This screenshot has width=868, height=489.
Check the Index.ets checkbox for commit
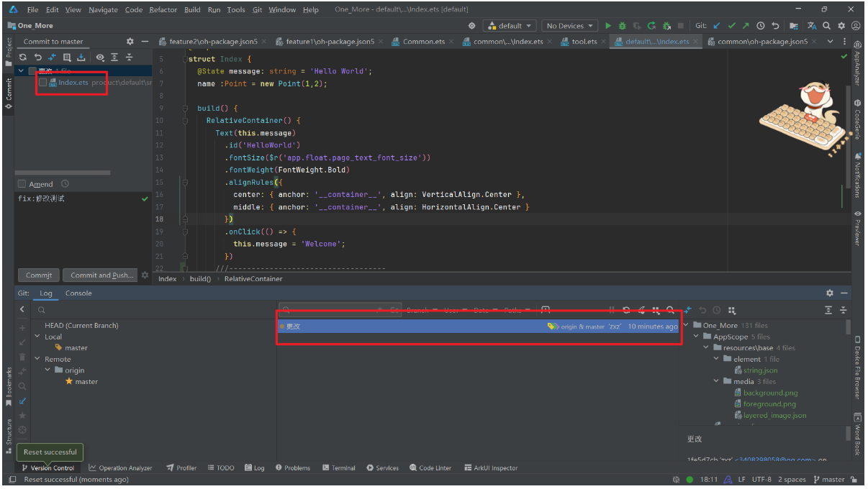42,82
